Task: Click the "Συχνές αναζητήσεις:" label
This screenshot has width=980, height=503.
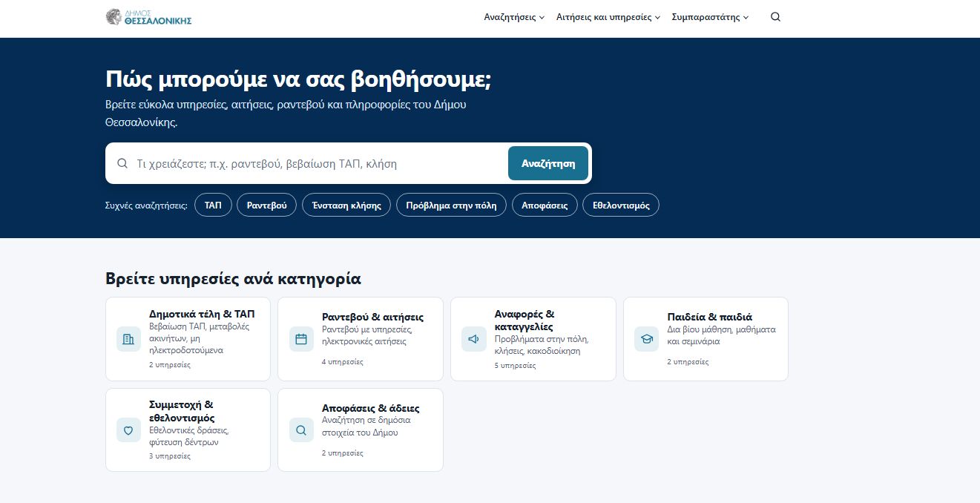Action: point(147,206)
